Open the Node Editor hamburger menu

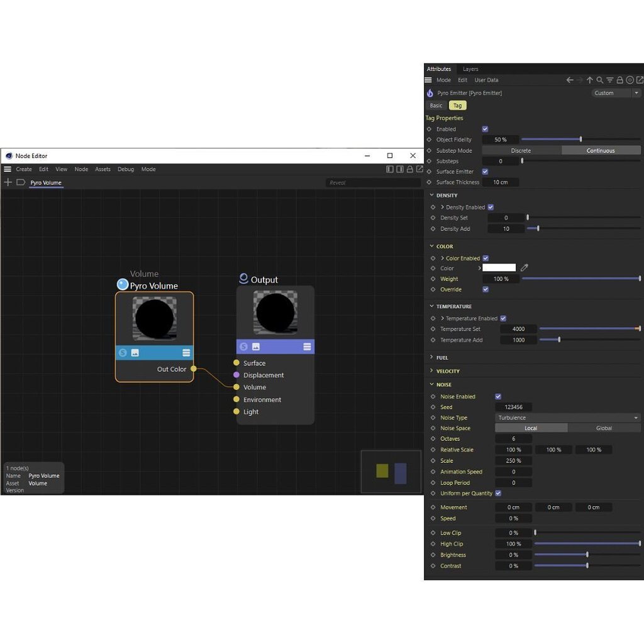(x=8, y=169)
